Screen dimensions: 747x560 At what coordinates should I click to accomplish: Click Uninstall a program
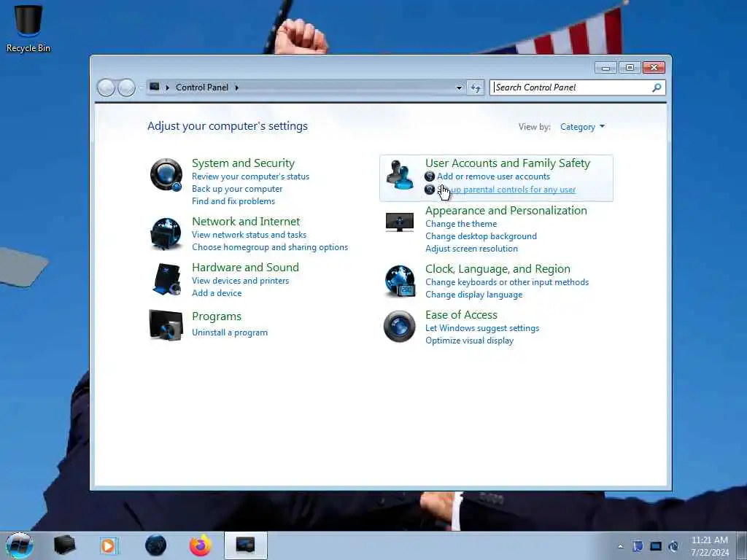coord(230,332)
